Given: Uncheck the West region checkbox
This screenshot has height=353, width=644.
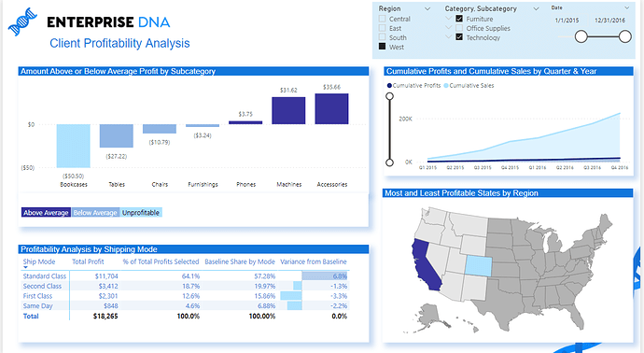Looking at the screenshot, I should (x=383, y=47).
